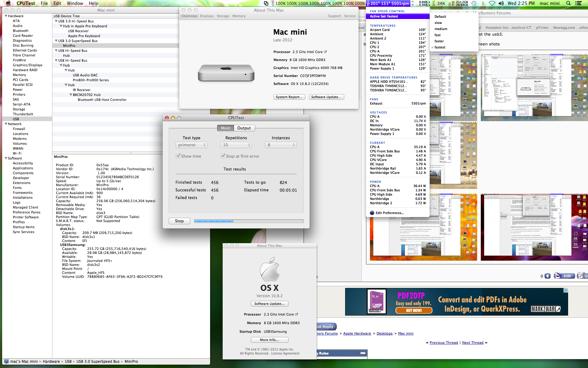Screen dimensions: 588x368
Task: Toggle the Stop at first error checkbox
Action: (x=223, y=156)
